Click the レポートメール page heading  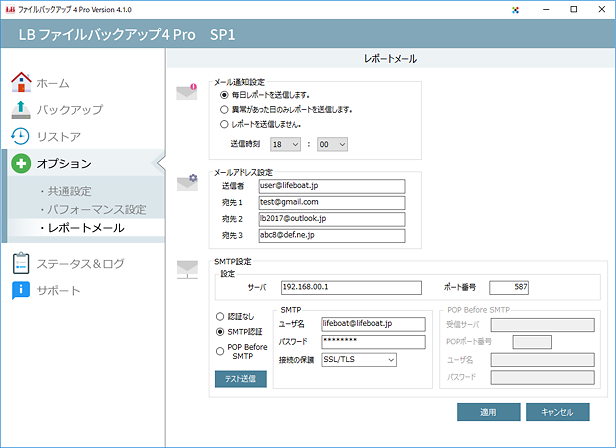tap(390, 59)
